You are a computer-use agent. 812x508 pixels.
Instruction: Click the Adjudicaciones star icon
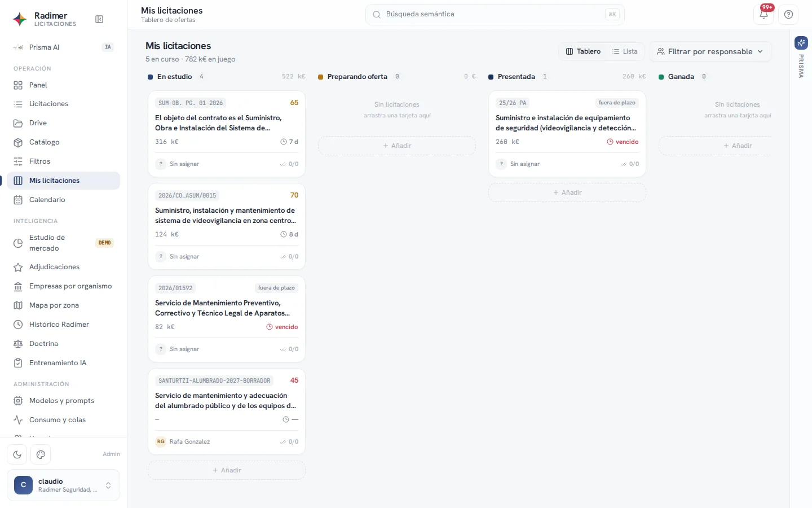click(18, 267)
